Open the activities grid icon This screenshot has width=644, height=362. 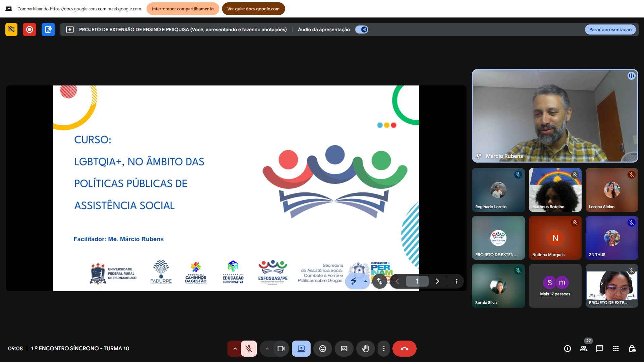616,349
